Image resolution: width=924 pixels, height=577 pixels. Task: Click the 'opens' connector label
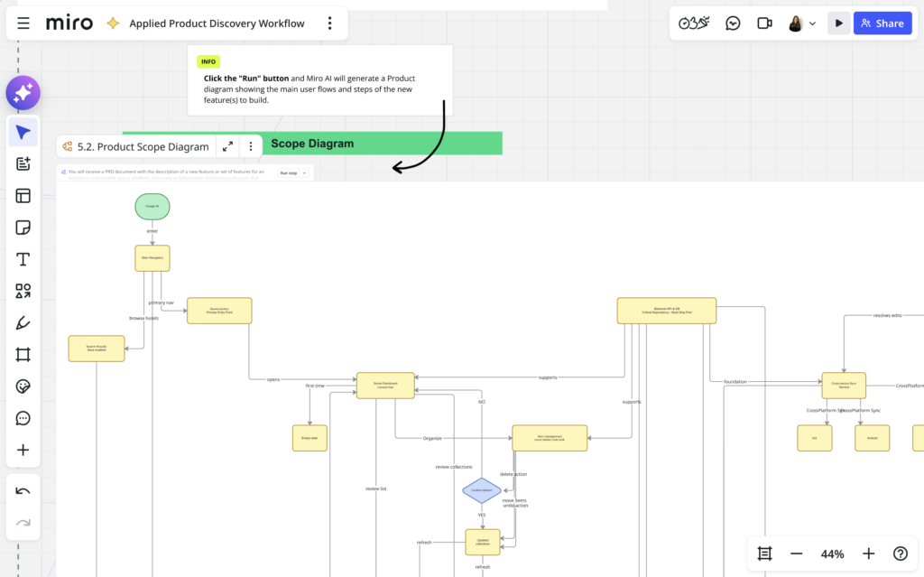pos(273,379)
